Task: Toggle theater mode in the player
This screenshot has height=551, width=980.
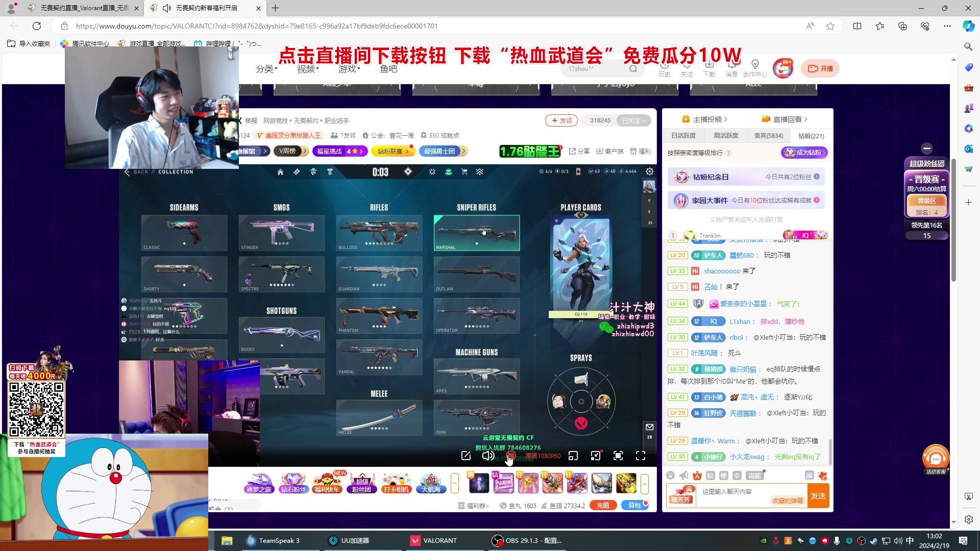Action: [x=596, y=456]
